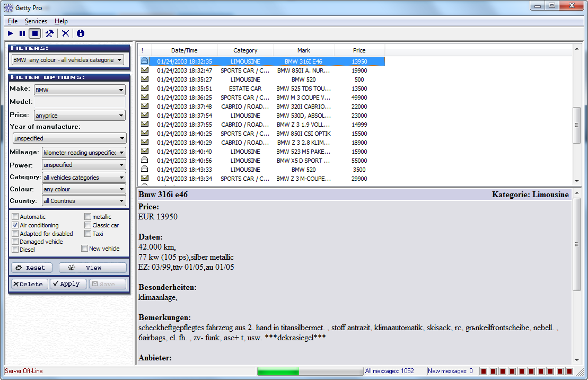
Task: Tick the New vehicle checkbox
Action: click(x=85, y=249)
